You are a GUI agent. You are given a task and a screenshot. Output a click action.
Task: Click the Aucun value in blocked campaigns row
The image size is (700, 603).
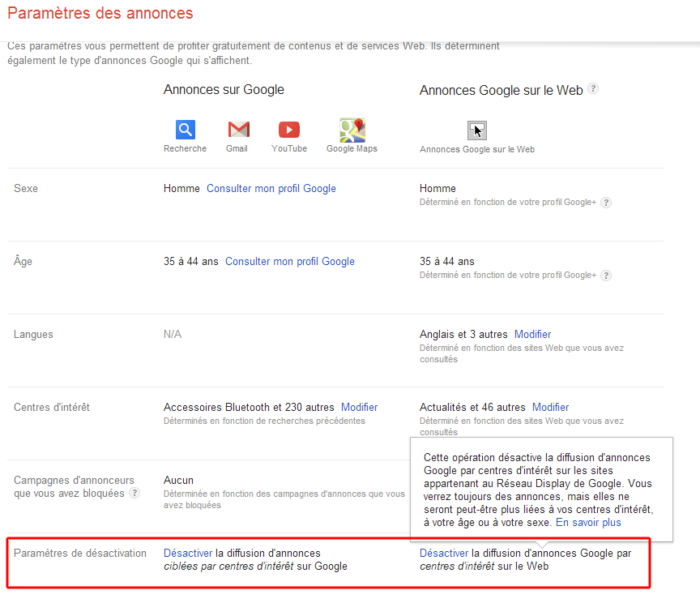tap(178, 480)
